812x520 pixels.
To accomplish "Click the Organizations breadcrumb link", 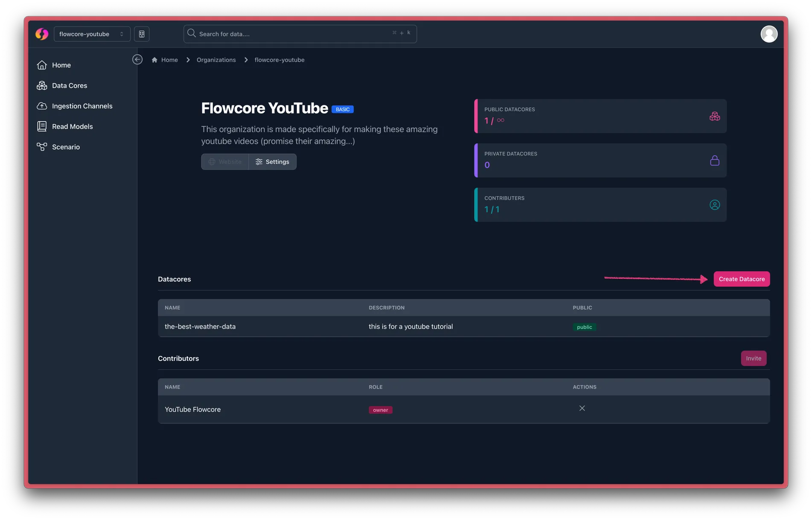I will tap(216, 60).
